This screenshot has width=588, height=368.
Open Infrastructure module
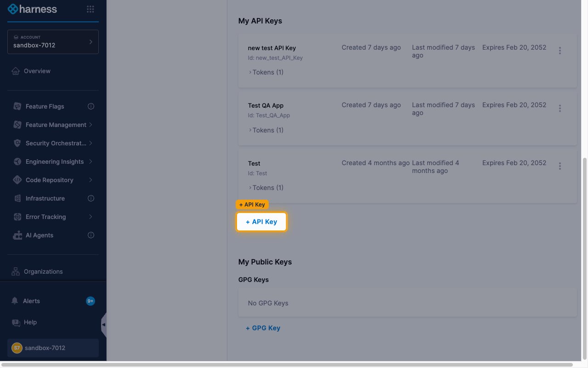[45, 198]
